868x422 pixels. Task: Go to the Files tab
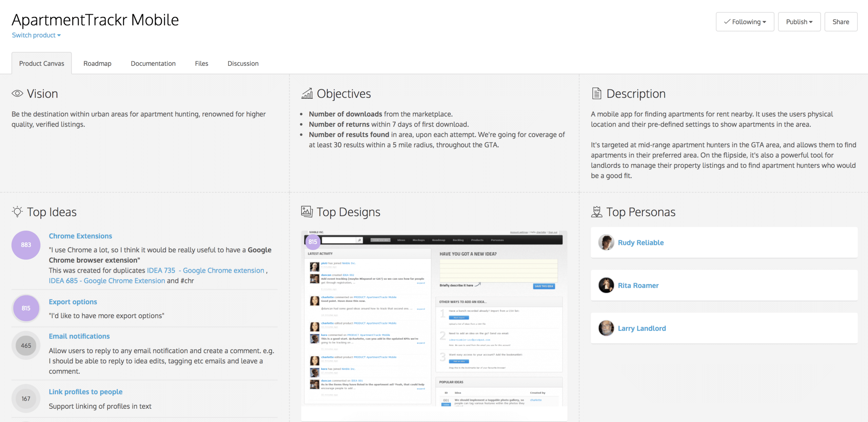coord(201,63)
